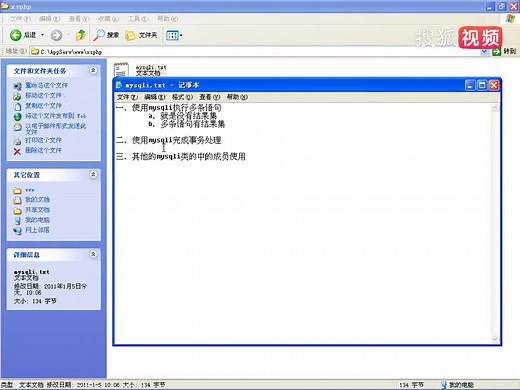Click Print this file task
Viewport: 520px width, 390px height.
coord(43,140)
